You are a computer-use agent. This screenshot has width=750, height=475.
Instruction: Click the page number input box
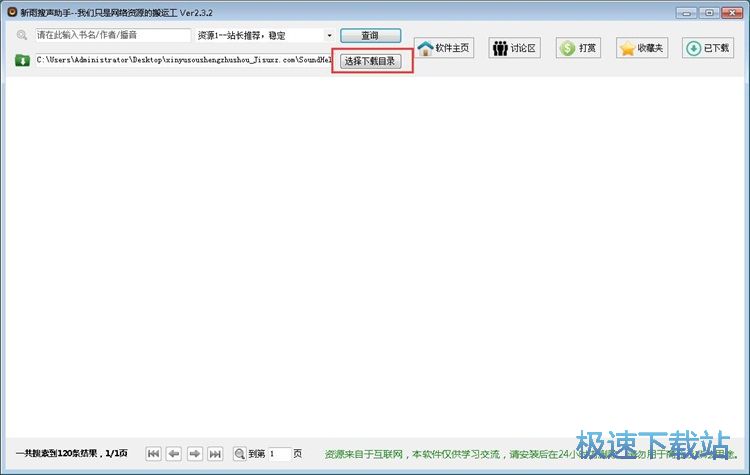coord(279,453)
